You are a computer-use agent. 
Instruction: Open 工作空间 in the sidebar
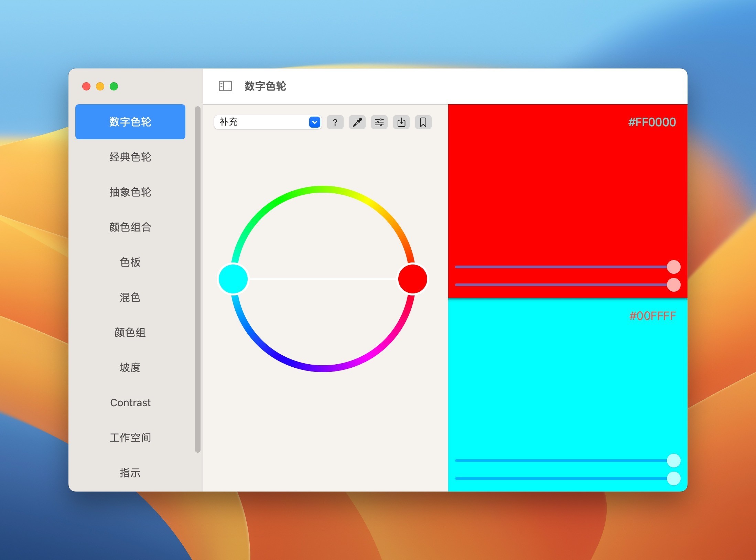point(130,438)
